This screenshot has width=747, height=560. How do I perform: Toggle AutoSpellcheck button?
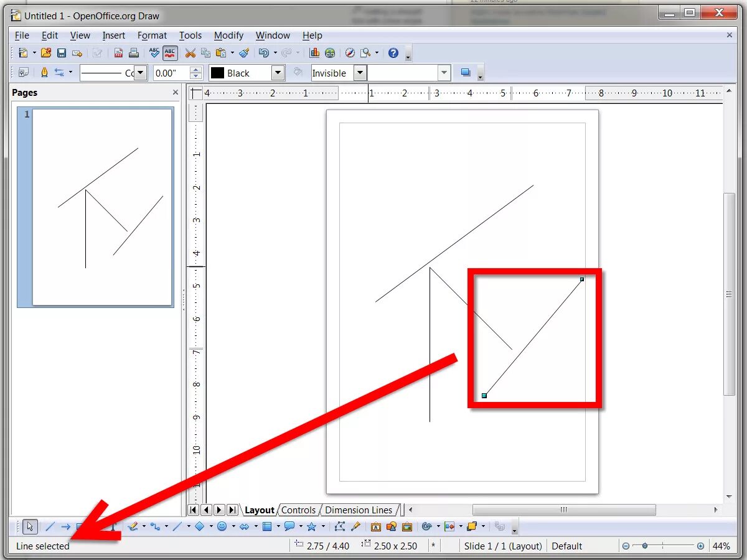coord(170,54)
